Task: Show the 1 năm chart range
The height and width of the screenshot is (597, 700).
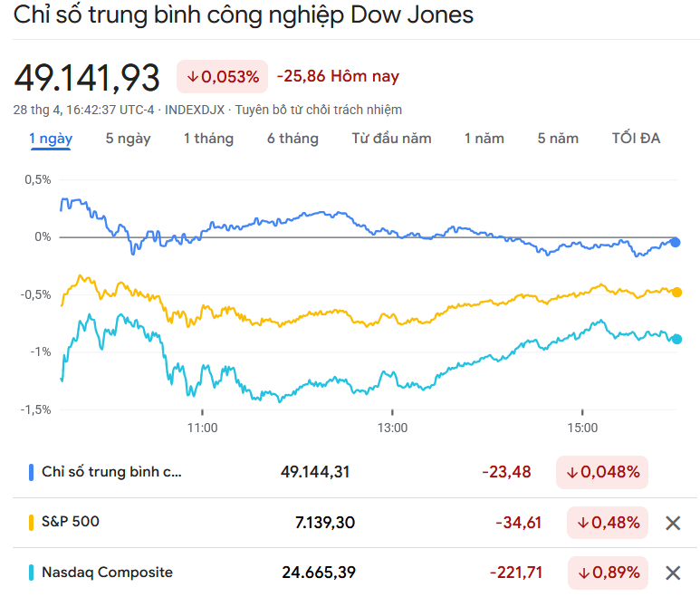Action: [484, 139]
